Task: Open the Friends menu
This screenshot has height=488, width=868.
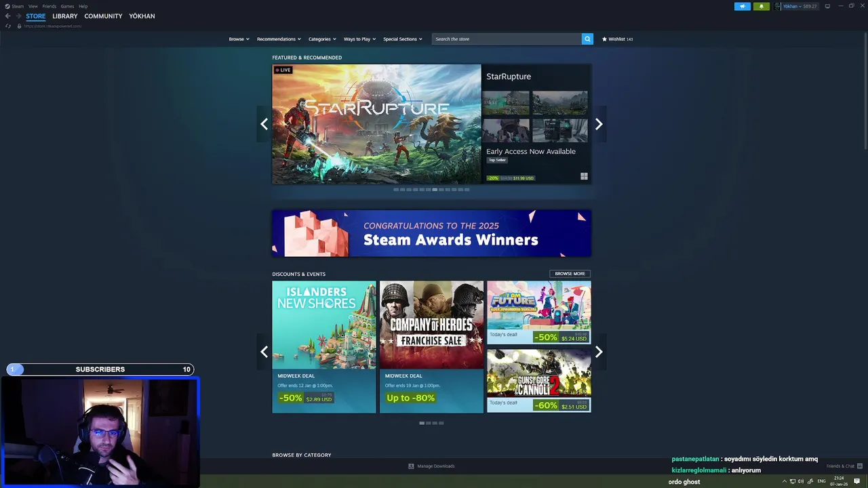Action: click(x=49, y=6)
